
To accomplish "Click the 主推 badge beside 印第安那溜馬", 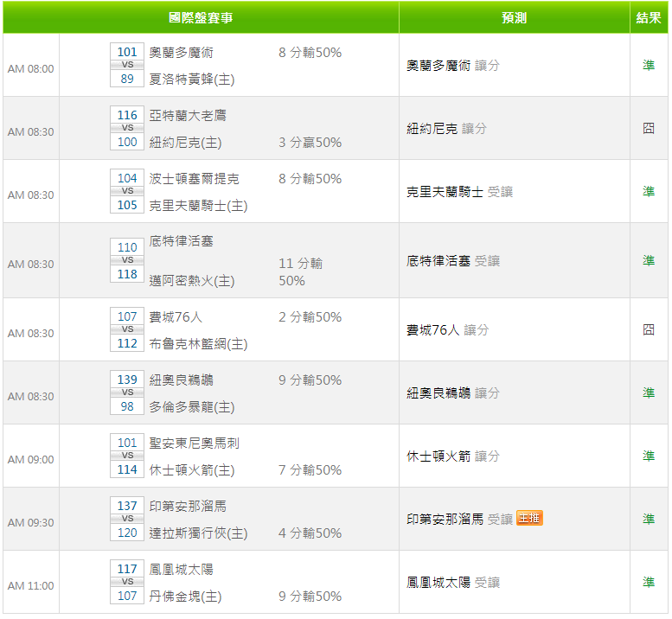I will pos(529,518).
